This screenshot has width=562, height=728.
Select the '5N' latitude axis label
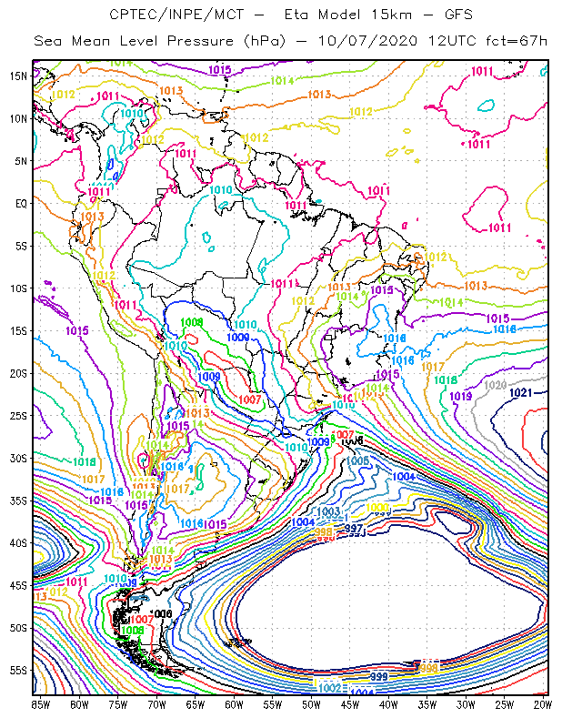pyautogui.click(x=21, y=161)
